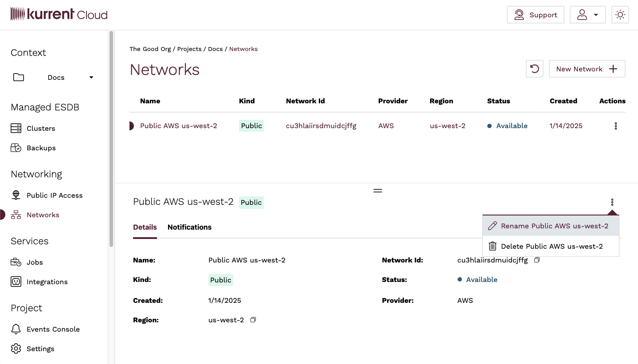Select the Networks icon in Networking section
The image size is (638, 364).
point(16,215)
